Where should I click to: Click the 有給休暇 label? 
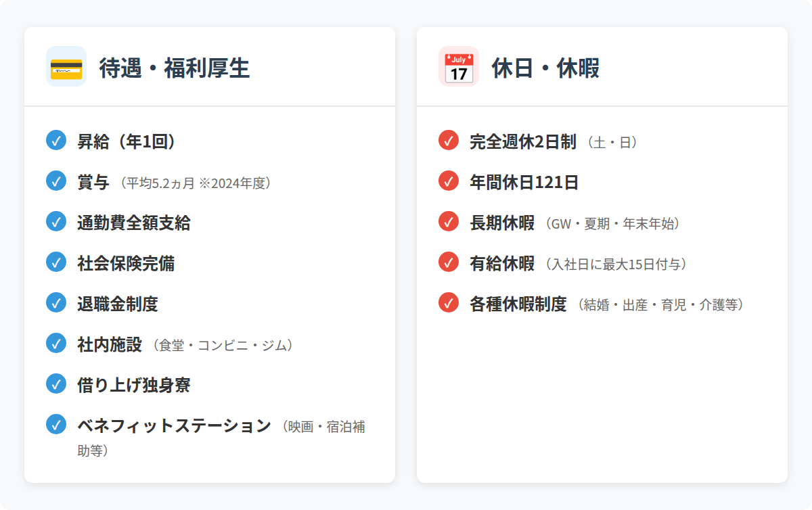click(502, 264)
